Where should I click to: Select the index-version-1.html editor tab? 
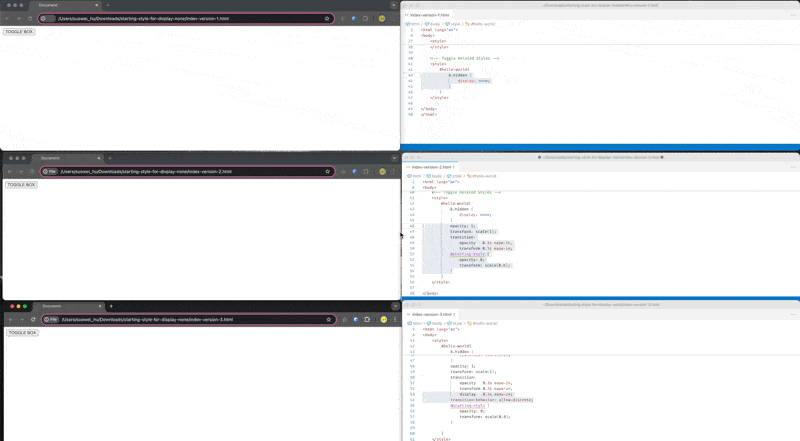pyautogui.click(x=430, y=15)
